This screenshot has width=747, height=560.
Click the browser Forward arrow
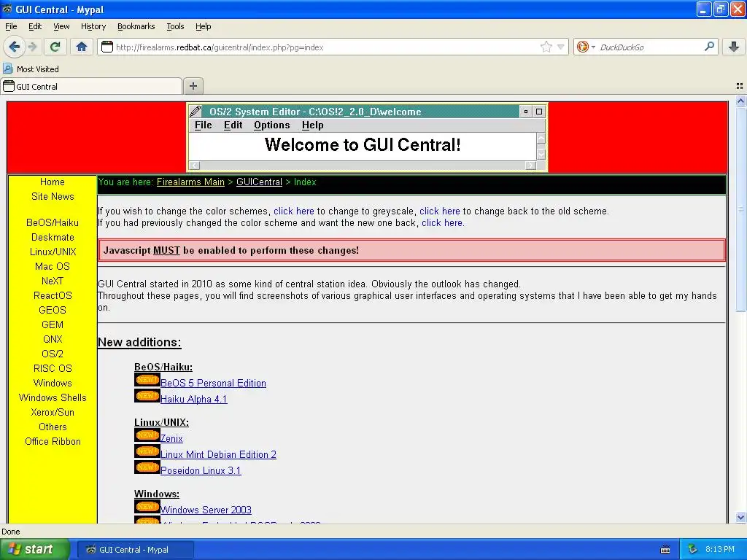pos(32,47)
